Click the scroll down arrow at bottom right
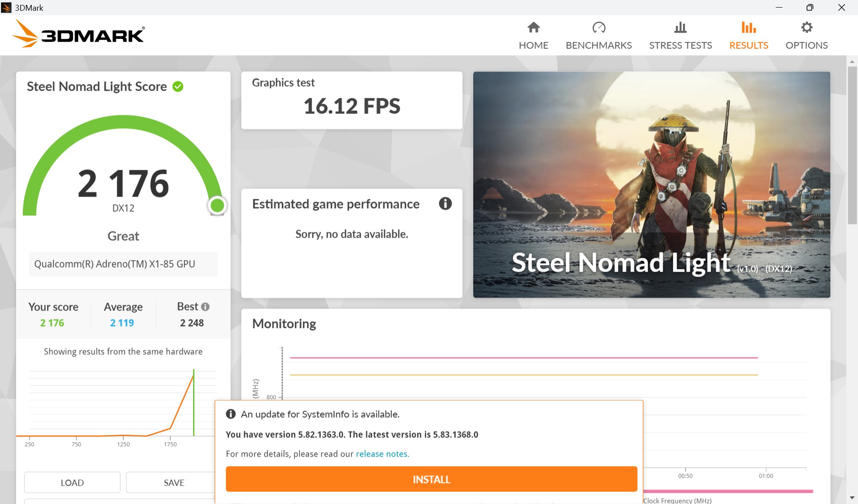This screenshot has width=858, height=504. (x=852, y=498)
